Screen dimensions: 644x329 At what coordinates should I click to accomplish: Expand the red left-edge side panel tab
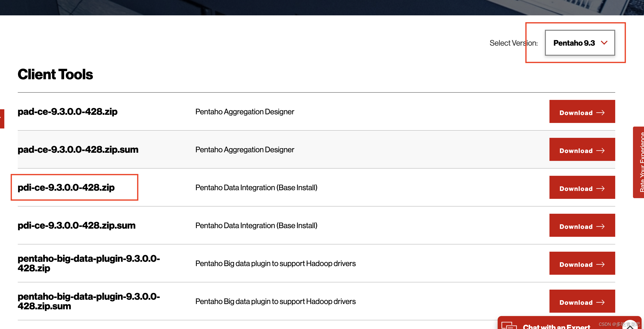[2, 119]
